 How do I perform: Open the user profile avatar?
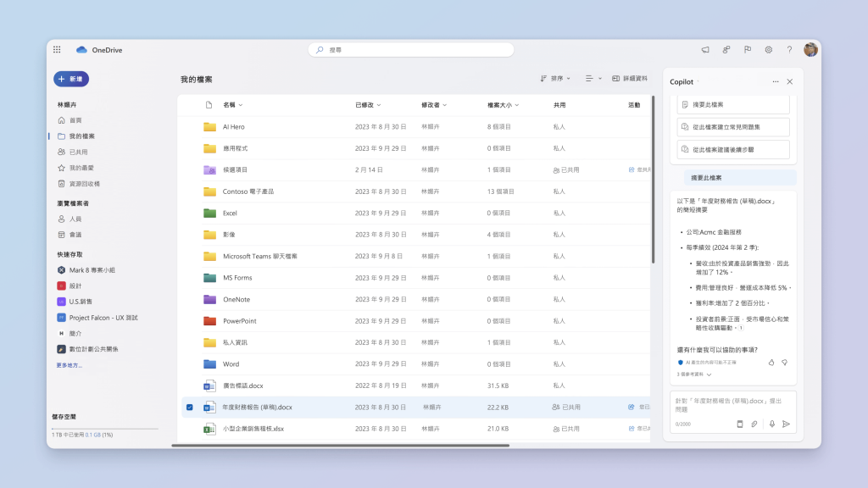click(x=810, y=50)
